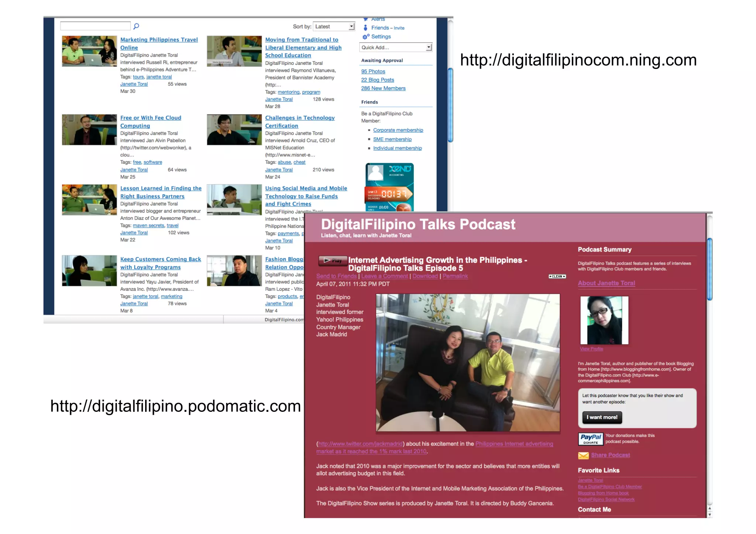Open thumbnail of Marketing Philippines Travel video
The height and width of the screenshot is (534, 756).
[89, 51]
